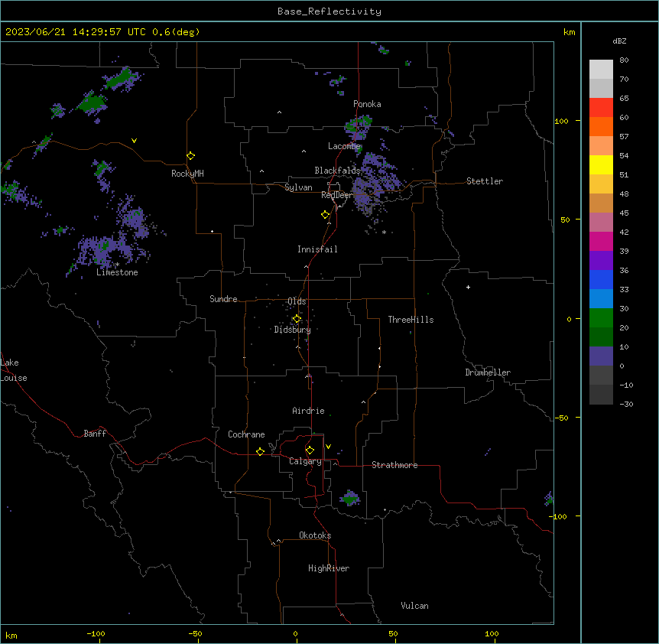Click the Didsbury label
The height and width of the screenshot is (644, 659).
pos(292,330)
